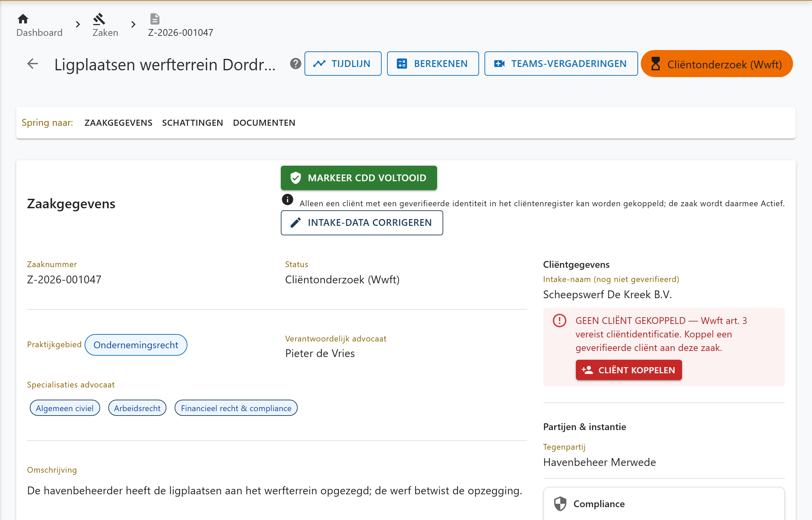The width and height of the screenshot is (812, 520).
Task: Click the truncated case title Ligplaatsen werfterrein
Action: point(165,64)
